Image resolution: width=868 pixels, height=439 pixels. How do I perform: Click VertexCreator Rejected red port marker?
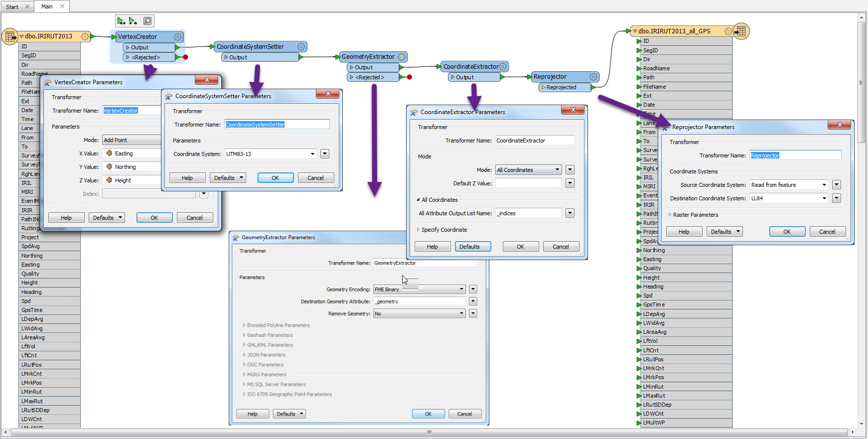point(185,57)
